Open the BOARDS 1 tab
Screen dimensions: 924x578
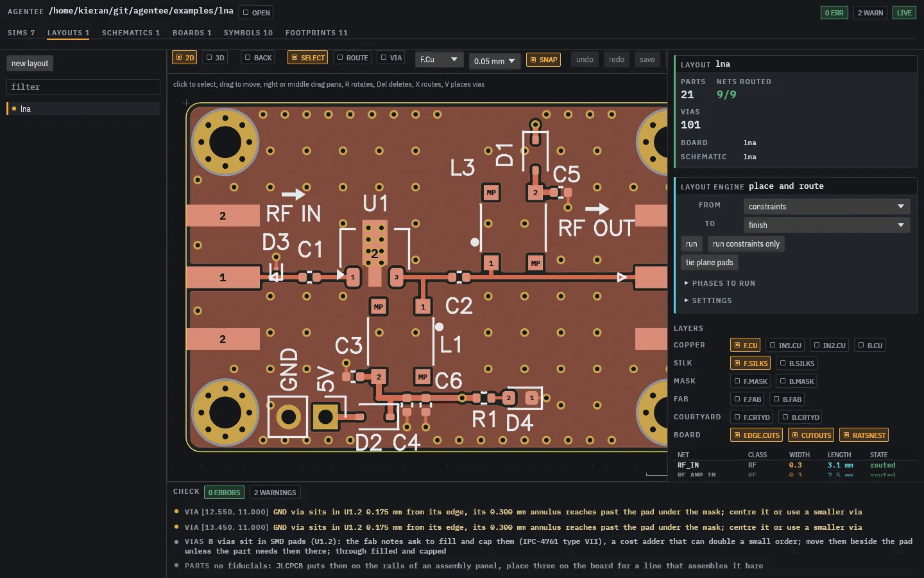coord(192,33)
